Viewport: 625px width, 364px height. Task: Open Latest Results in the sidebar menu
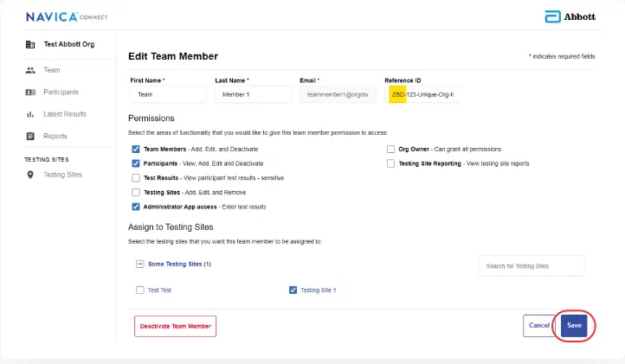pos(65,114)
